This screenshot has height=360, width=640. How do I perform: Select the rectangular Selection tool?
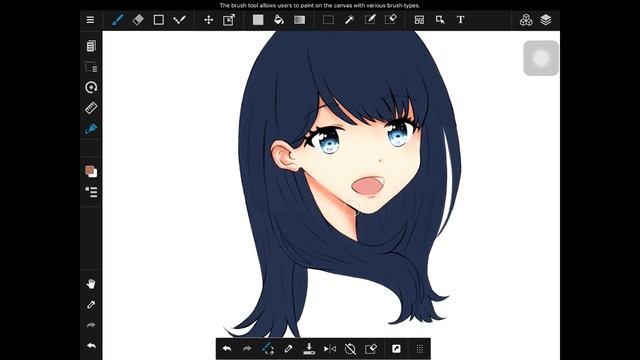tap(328, 20)
